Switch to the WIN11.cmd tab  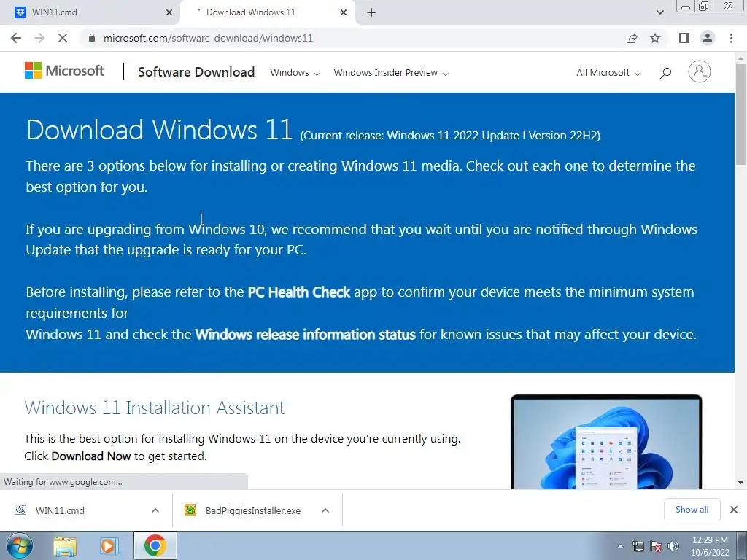pyautogui.click(x=90, y=12)
